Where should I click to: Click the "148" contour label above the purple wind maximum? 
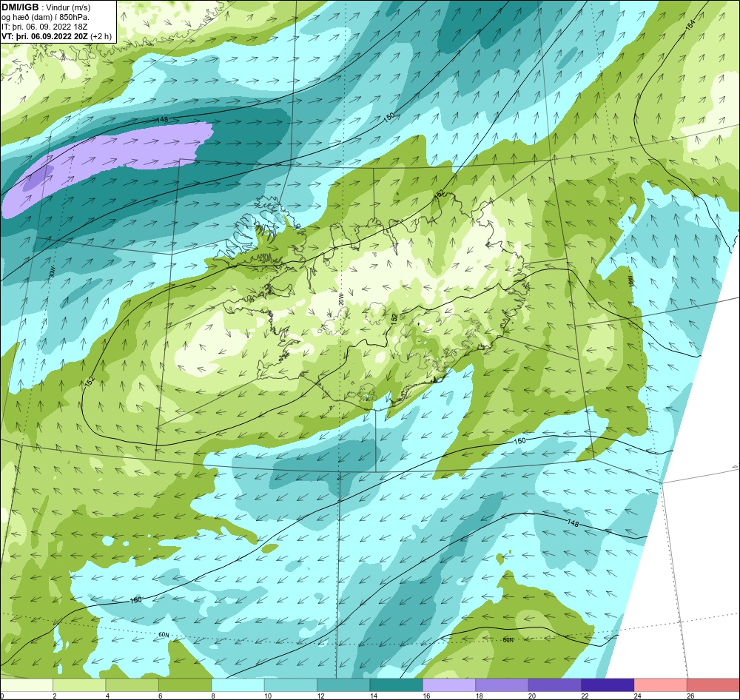pyautogui.click(x=162, y=120)
